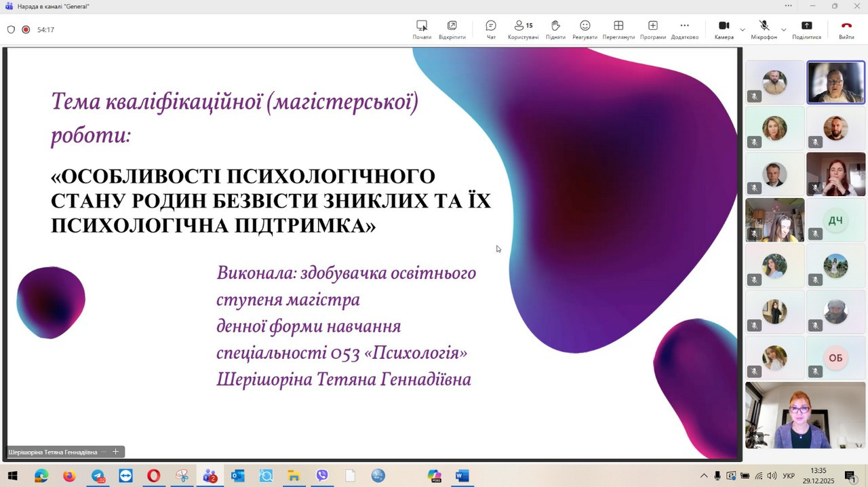Open the Реагувати reactions menu
The image size is (868, 487).
tap(585, 29)
